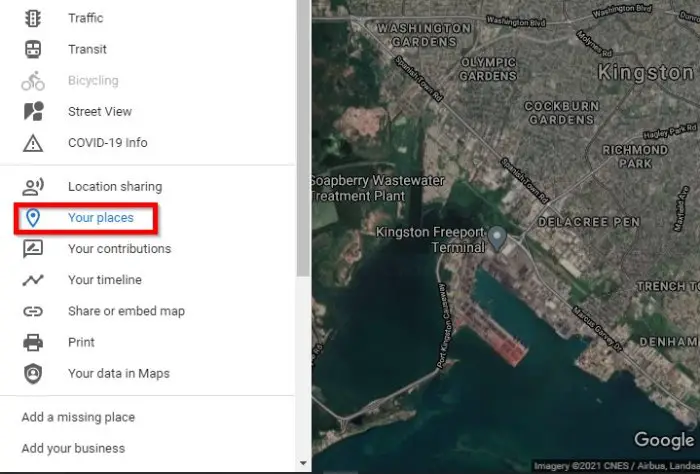
Task: Click Kingston Freeport Terminal text label
Action: 430,240
